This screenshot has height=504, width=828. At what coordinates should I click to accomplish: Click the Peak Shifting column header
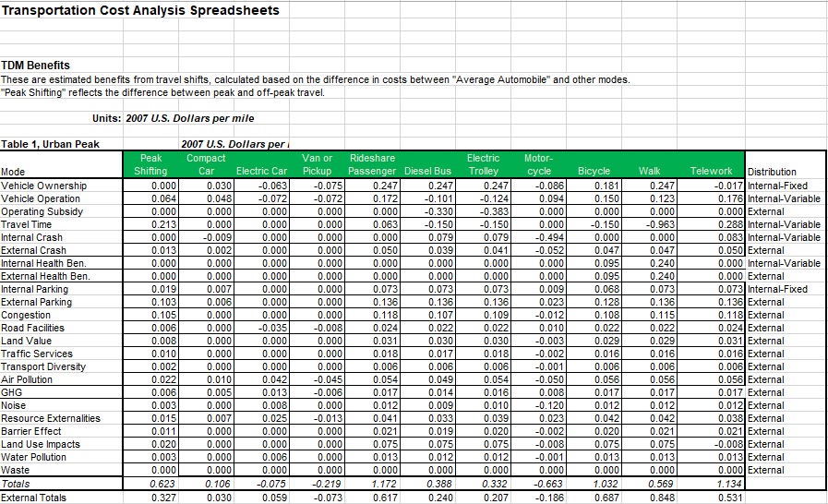pos(150,164)
